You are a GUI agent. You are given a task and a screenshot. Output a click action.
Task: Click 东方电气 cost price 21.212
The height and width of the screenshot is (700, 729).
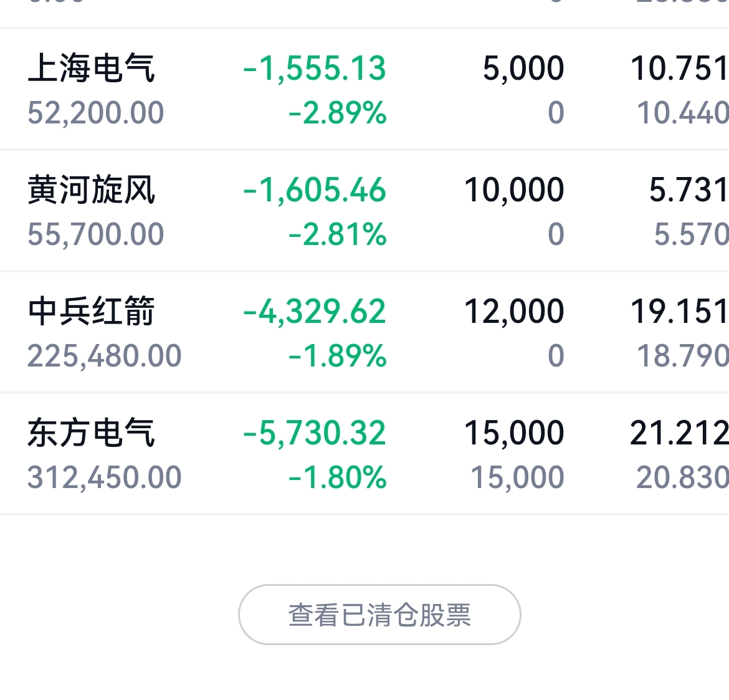679,433
